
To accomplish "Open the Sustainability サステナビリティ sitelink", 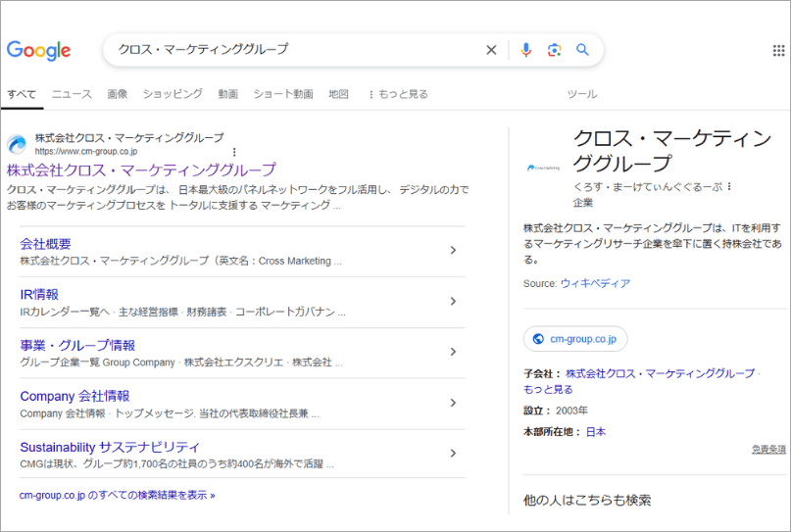I will pyautogui.click(x=110, y=448).
